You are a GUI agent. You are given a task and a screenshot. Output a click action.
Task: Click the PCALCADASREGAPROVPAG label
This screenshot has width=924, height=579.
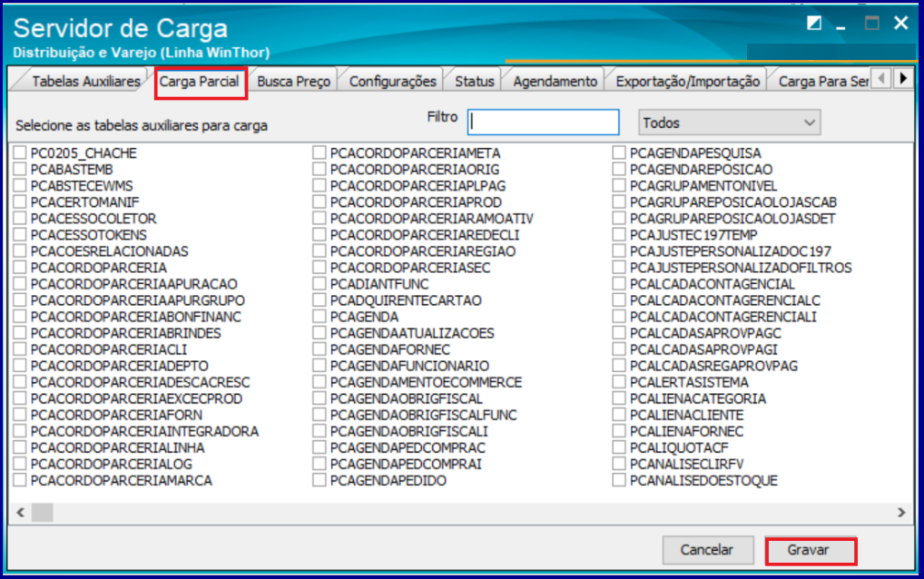pyautogui.click(x=713, y=366)
